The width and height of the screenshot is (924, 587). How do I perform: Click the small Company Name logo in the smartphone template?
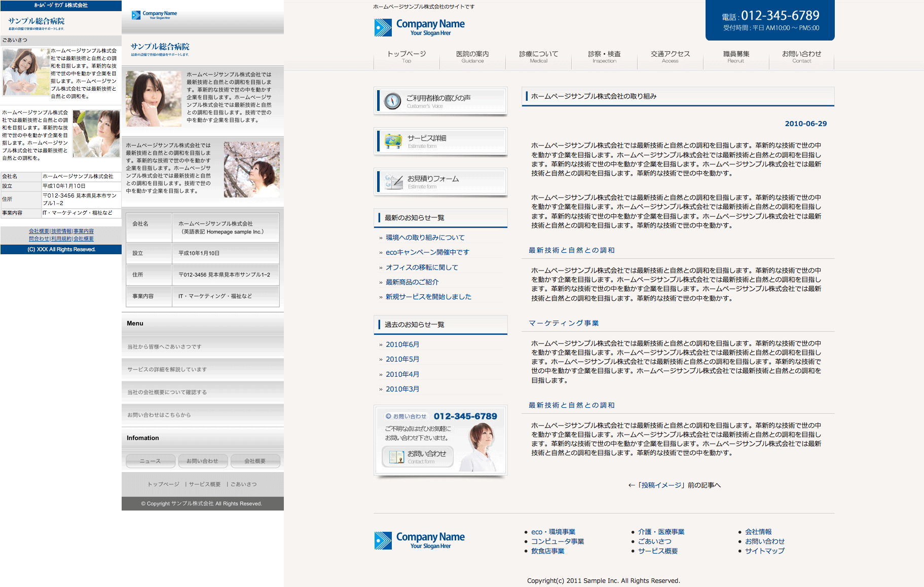(154, 15)
